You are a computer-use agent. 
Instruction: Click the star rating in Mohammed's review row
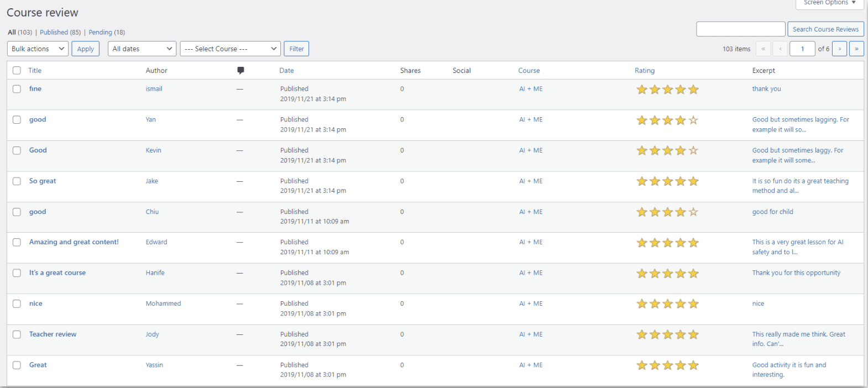(x=667, y=304)
